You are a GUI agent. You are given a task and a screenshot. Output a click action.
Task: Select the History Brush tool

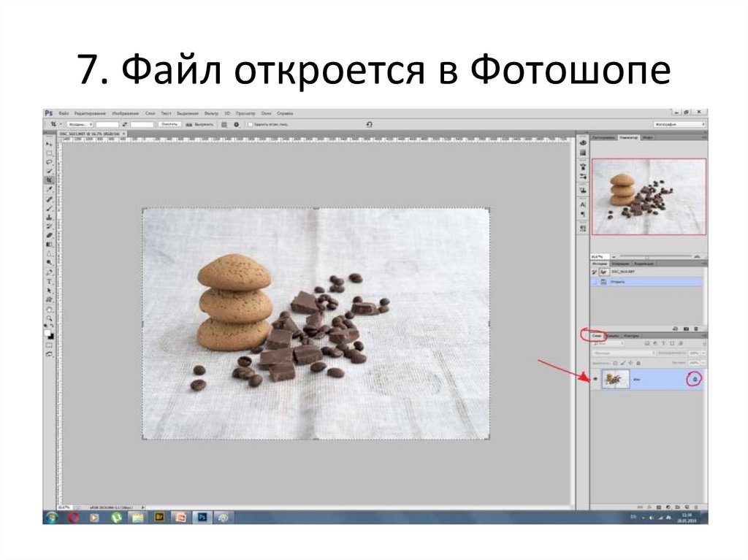pos(49,226)
